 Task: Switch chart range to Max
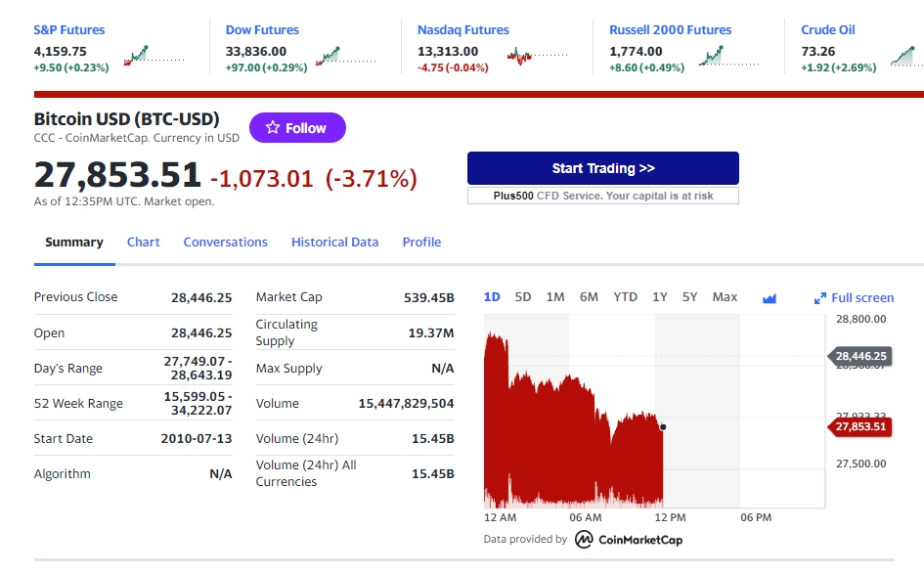click(725, 297)
